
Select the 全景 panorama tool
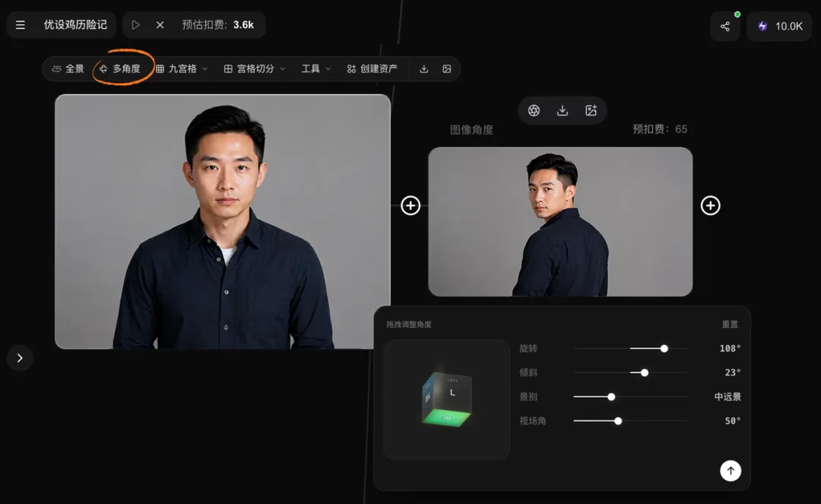(x=68, y=68)
